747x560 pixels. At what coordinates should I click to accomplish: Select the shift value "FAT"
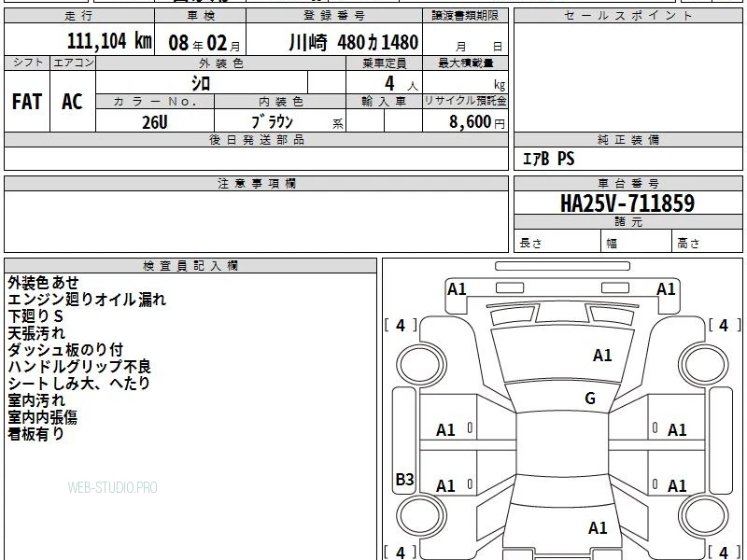tap(27, 102)
